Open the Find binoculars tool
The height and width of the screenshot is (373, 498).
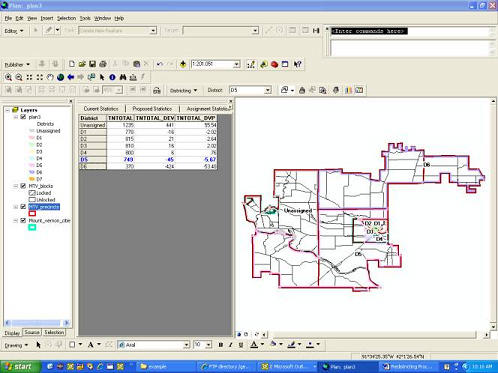(x=123, y=77)
